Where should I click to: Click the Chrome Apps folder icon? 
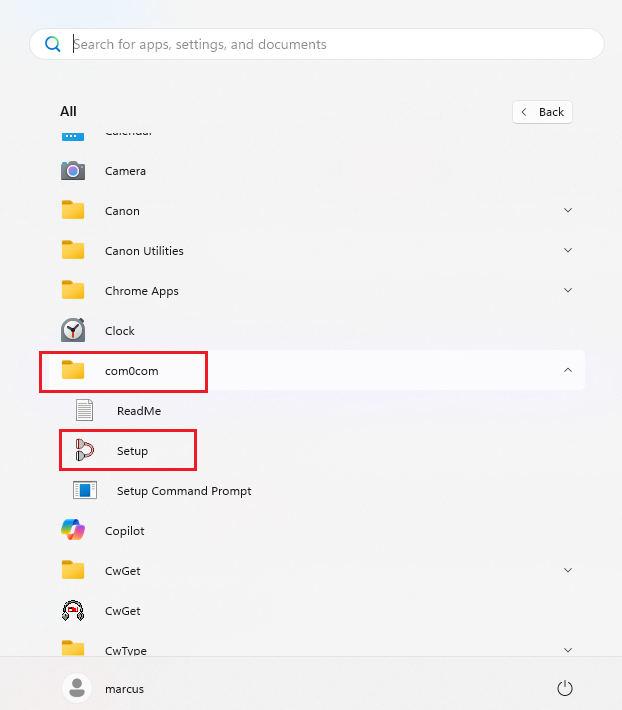[x=73, y=290]
